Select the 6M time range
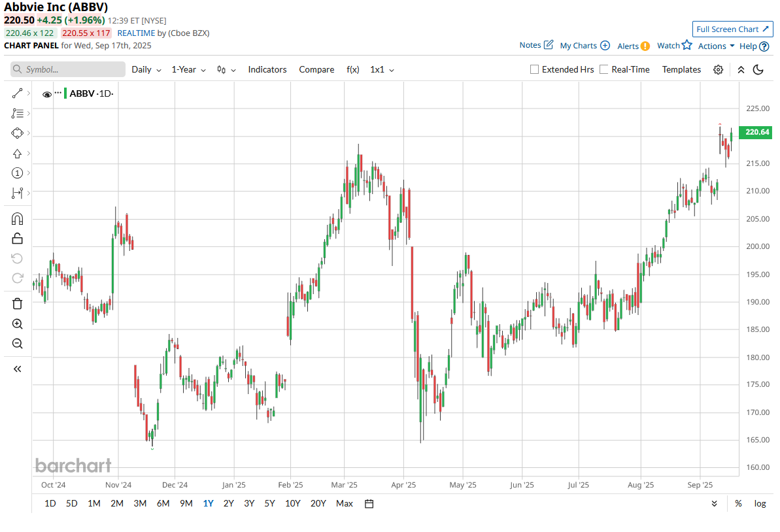This screenshot has width=780, height=532. [x=163, y=504]
